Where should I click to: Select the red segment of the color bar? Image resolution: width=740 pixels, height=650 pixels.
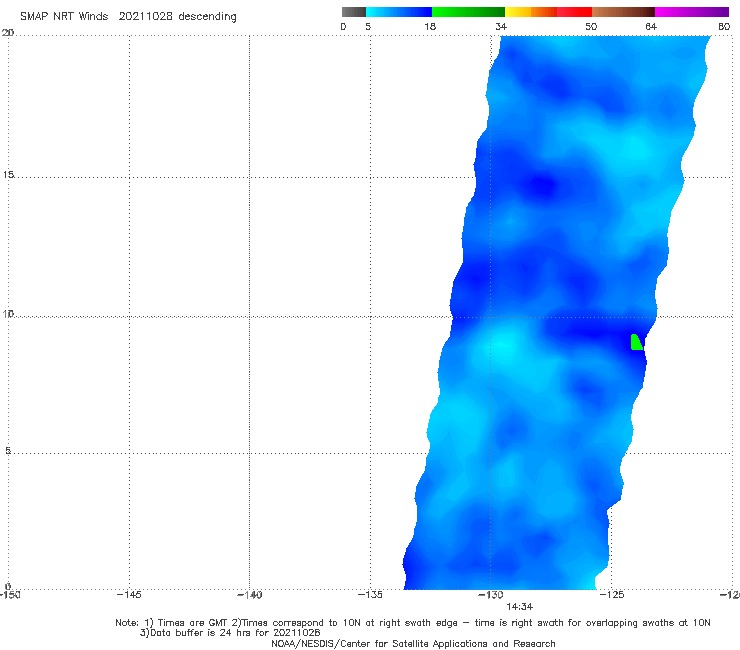coord(574,12)
